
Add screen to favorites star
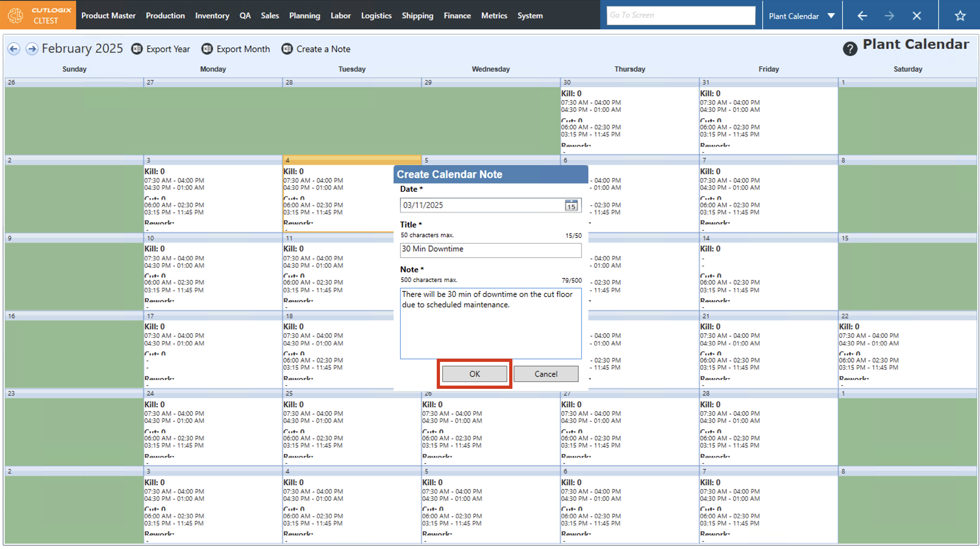tap(960, 16)
